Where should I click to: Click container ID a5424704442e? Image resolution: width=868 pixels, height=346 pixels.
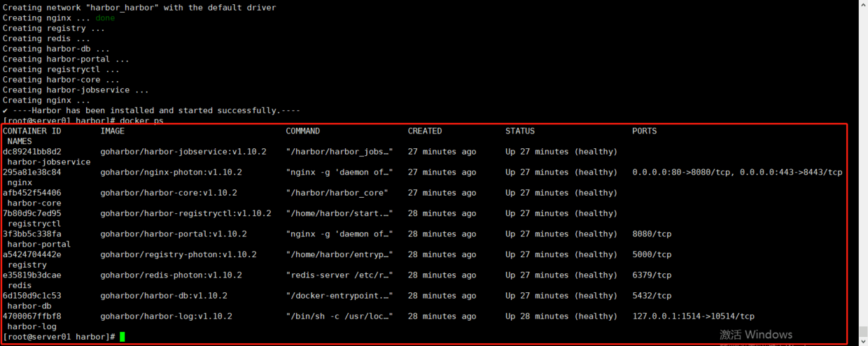pos(32,254)
